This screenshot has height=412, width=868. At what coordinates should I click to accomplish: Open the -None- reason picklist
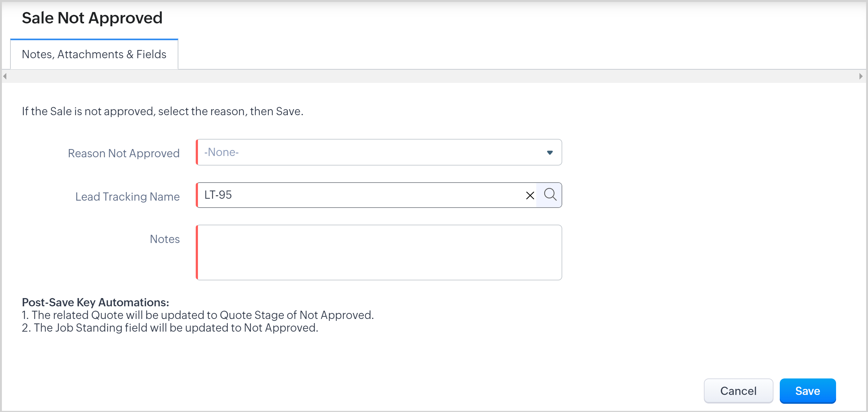click(371, 153)
